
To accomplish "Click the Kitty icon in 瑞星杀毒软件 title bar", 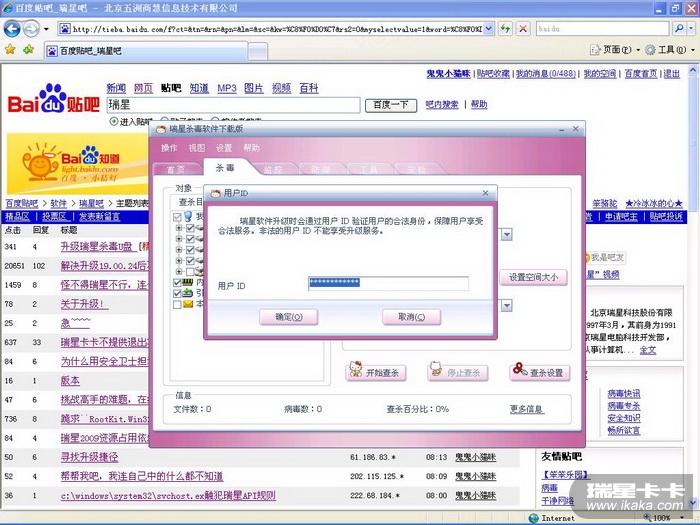I will (x=161, y=129).
